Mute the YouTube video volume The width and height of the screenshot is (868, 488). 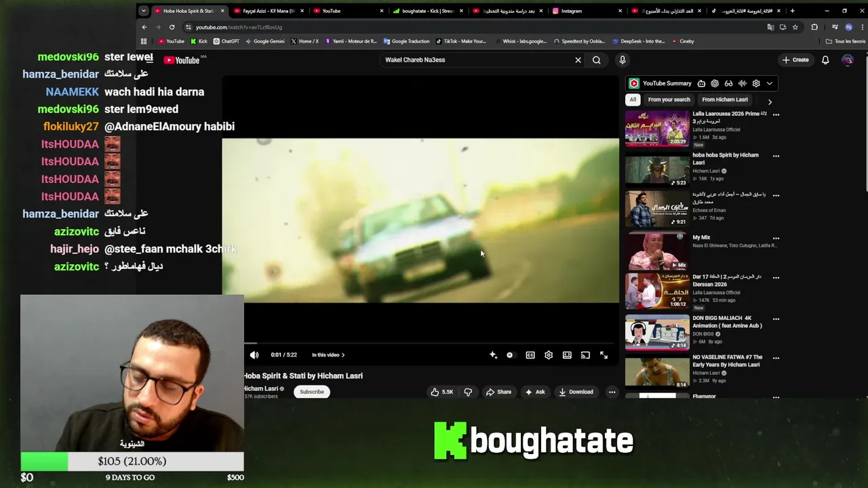click(254, 355)
